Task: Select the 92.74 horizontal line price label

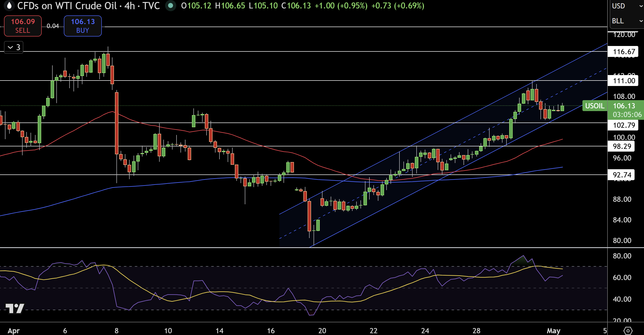Action: tap(621, 175)
